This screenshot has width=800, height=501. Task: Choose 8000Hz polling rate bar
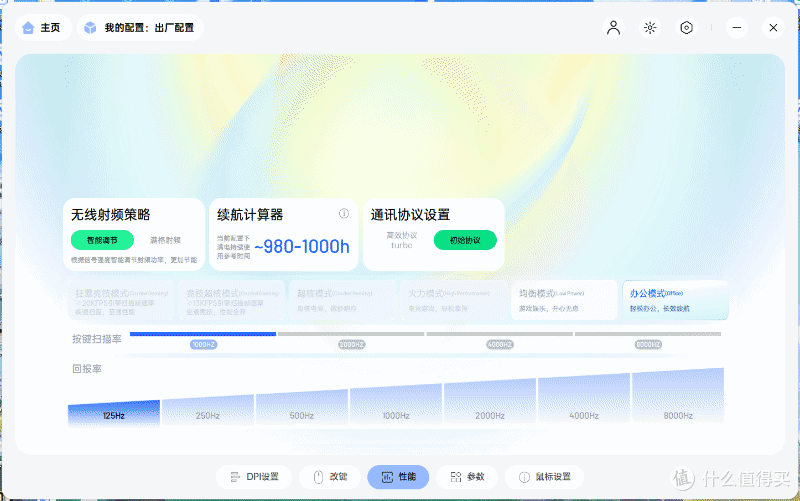coord(678,396)
